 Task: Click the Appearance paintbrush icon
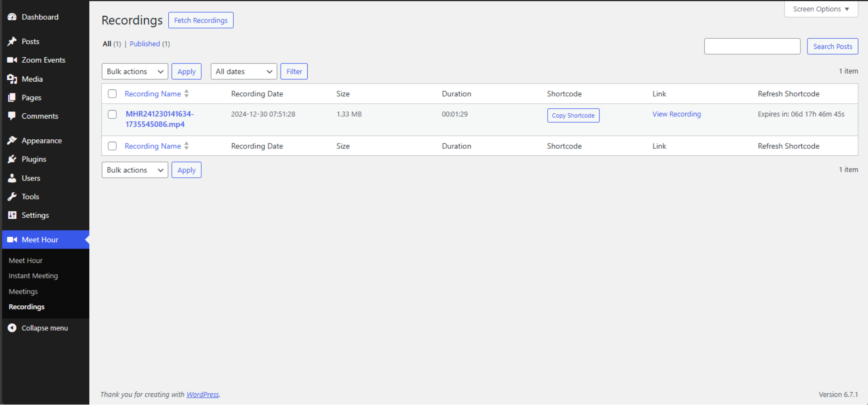click(x=12, y=141)
